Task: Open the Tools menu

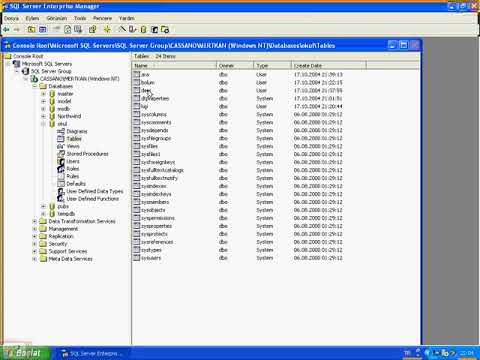Action: pos(80,18)
